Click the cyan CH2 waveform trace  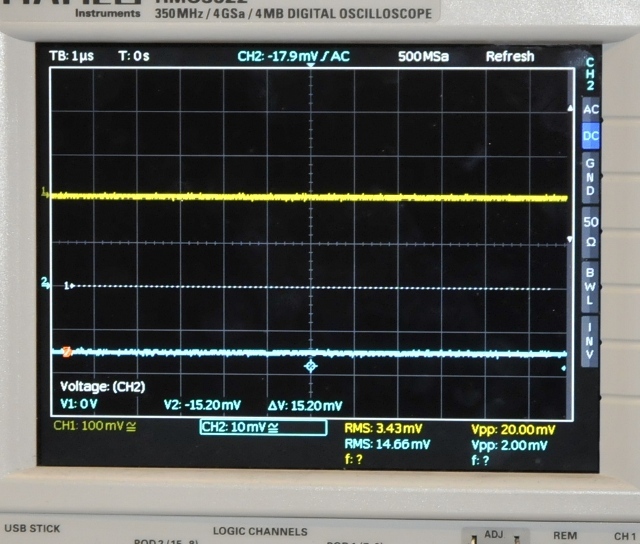(x=309, y=353)
